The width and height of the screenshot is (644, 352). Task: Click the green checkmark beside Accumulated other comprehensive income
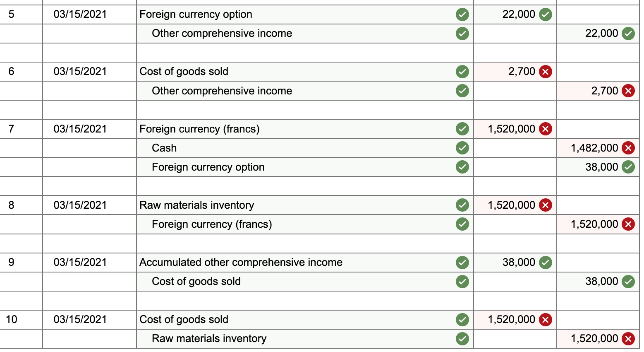click(x=462, y=262)
